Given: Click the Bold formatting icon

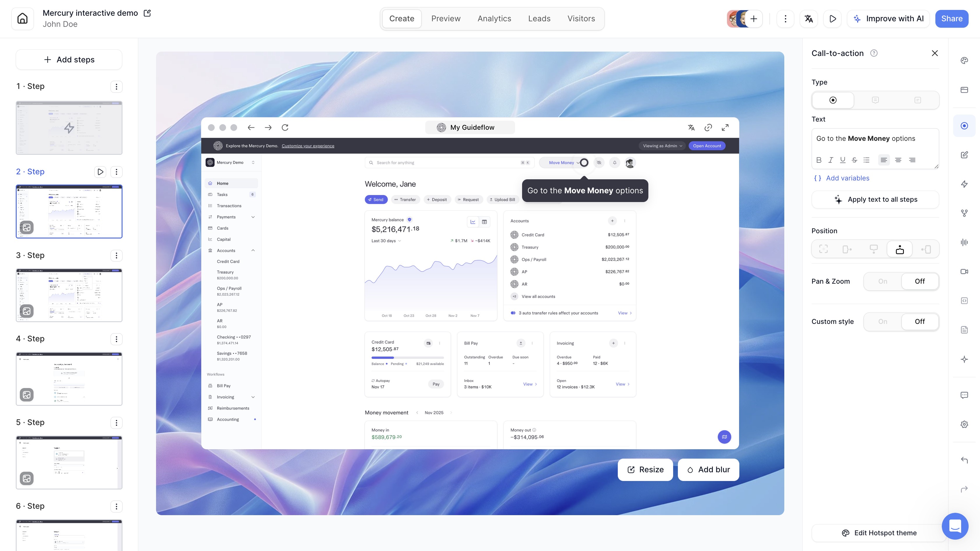Looking at the screenshot, I should 819,160.
